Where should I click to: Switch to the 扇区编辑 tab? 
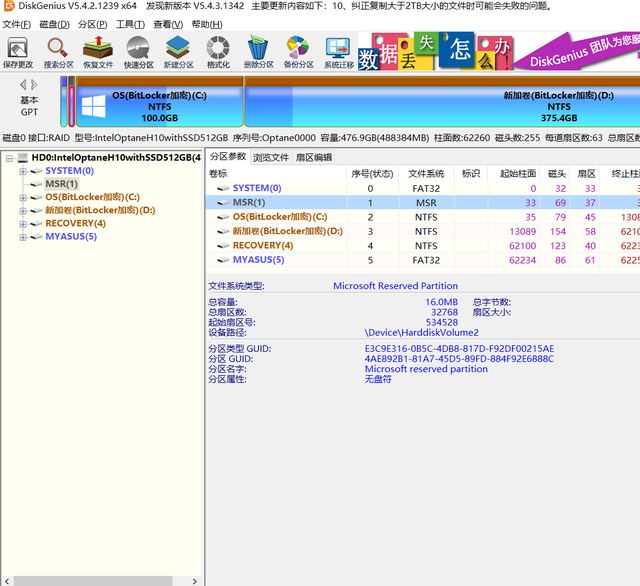coord(313,157)
